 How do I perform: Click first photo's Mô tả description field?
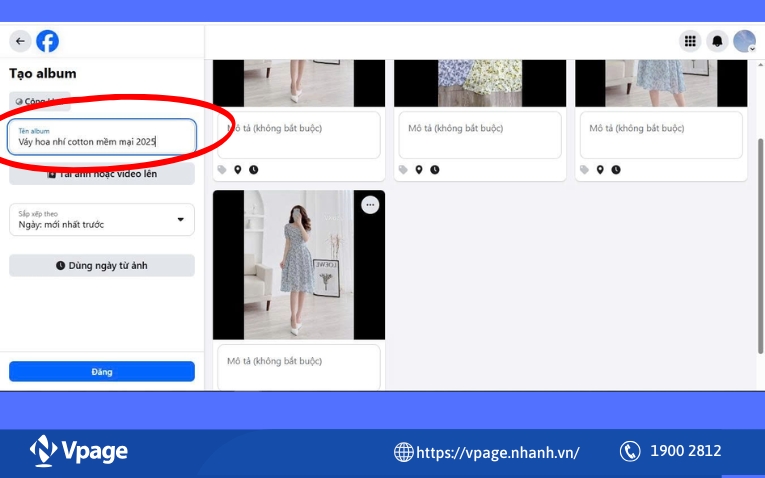point(299,135)
